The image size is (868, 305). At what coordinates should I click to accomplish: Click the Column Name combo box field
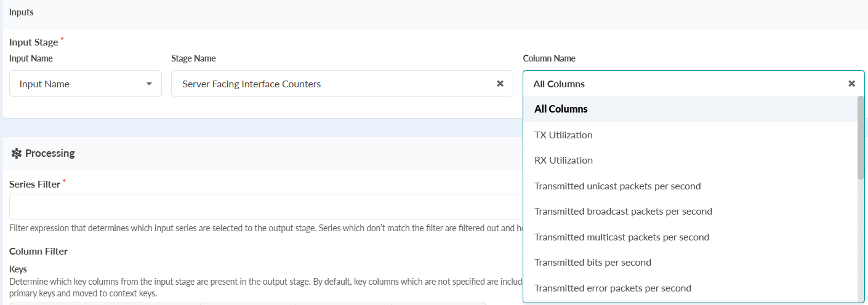[677, 84]
